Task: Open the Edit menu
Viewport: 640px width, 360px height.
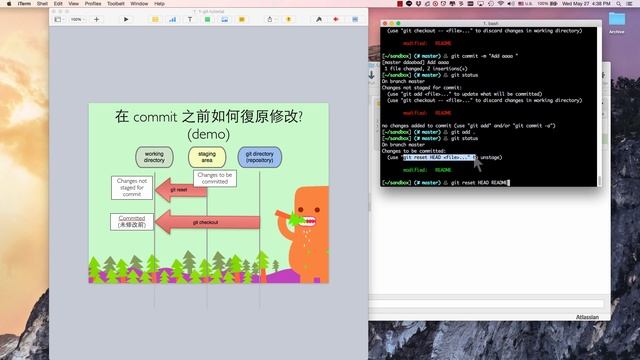Action: tap(58, 4)
